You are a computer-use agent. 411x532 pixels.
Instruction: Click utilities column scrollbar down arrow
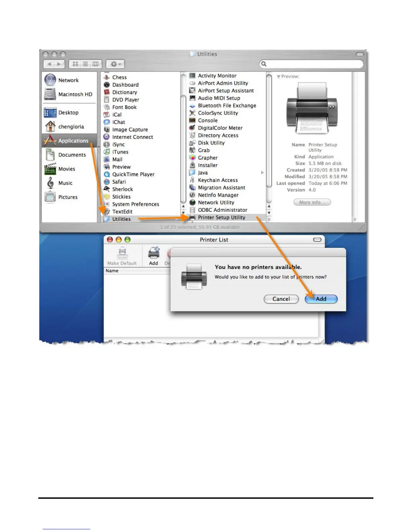tap(269, 213)
